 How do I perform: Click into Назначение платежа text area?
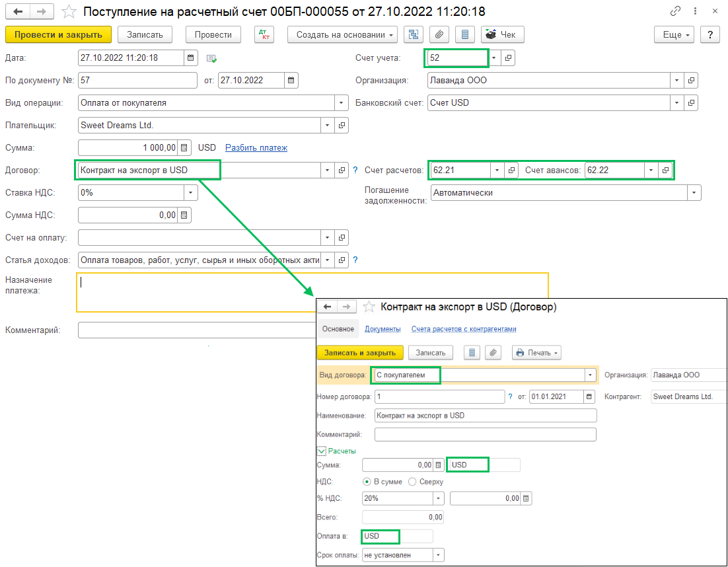pos(312,292)
